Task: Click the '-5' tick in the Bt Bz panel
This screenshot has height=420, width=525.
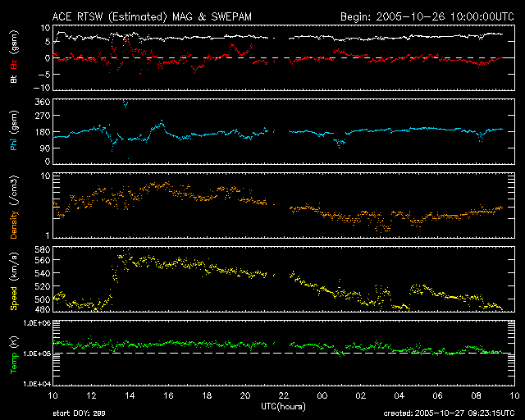Action: click(43, 74)
